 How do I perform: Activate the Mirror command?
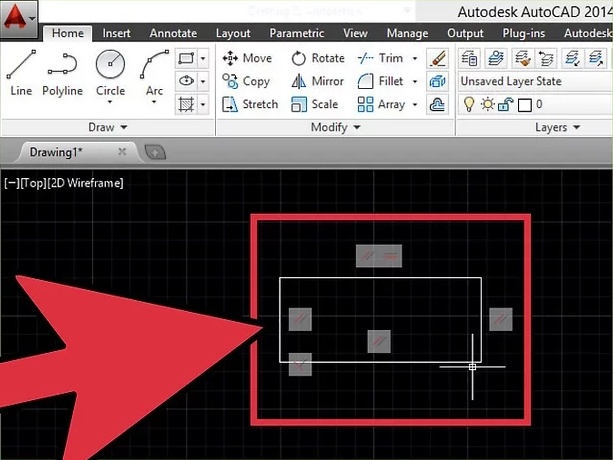pyautogui.click(x=317, y=81)
